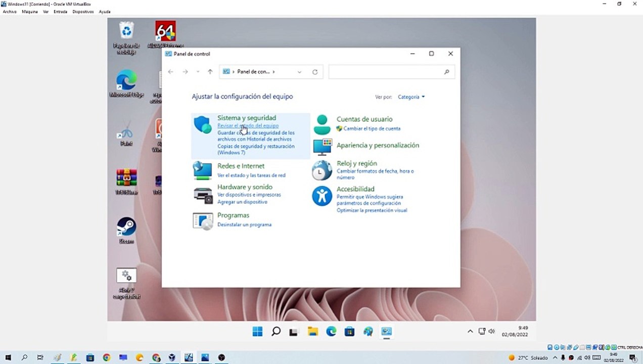Screen dimensions: 643x364
Task: Open Guardar copias de seguridad con Historial de archivos
Action: (256, 136)
